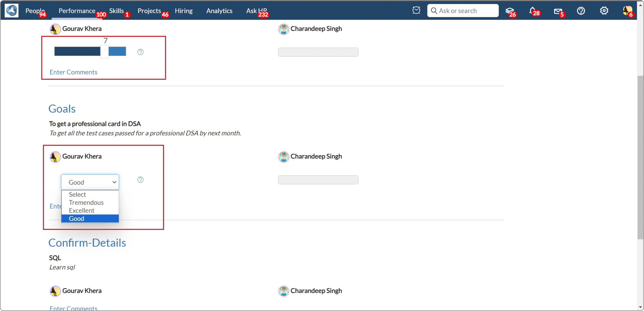Open the settings gear icon
Screen dimensions: 644x311
[604, 11]
